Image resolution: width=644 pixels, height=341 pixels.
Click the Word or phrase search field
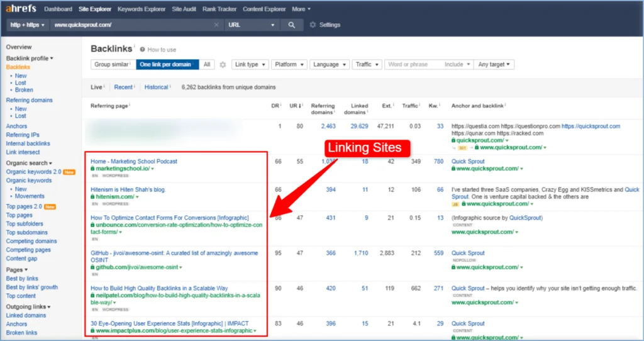(x=412, y=65)
